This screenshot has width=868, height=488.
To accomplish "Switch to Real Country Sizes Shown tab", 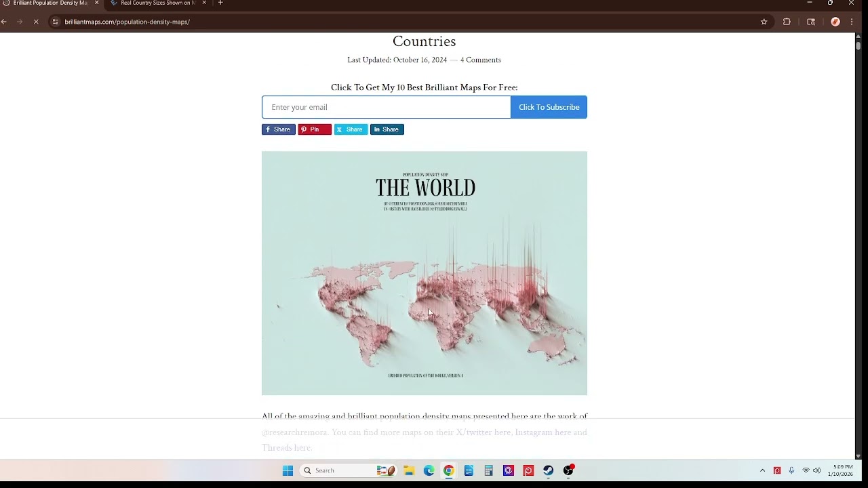I will pyautogui.click(x=157, y=3).
